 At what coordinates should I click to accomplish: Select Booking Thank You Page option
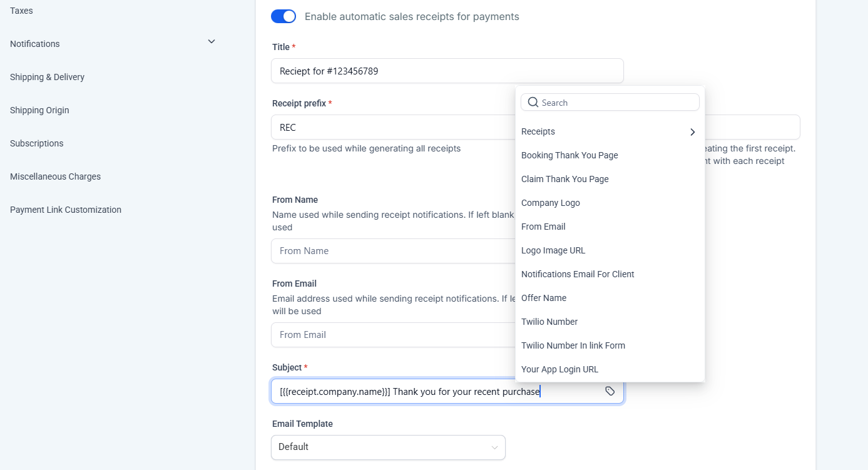coord(569,155)
